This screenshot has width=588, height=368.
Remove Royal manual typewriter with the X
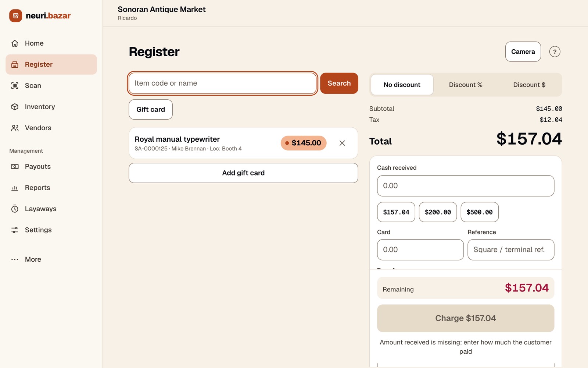(x=342, y=143)
